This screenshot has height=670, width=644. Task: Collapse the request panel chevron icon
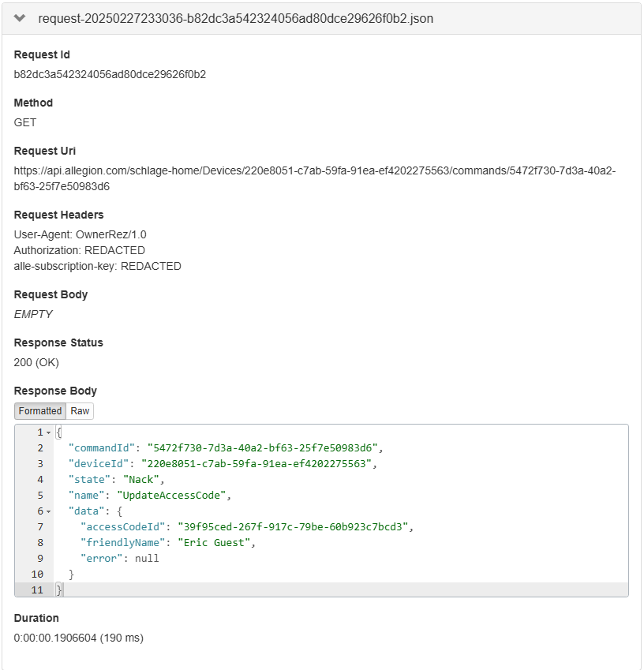(x=21, y=18)
